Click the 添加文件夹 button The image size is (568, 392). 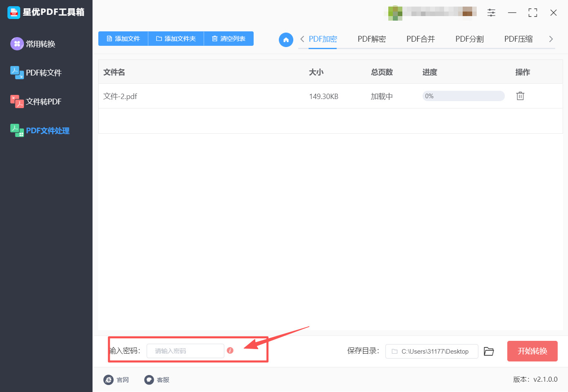click(x=176, y=39)
